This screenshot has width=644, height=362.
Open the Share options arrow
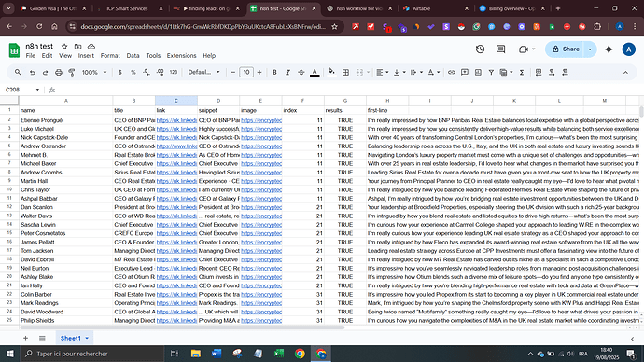click(590, 49)
